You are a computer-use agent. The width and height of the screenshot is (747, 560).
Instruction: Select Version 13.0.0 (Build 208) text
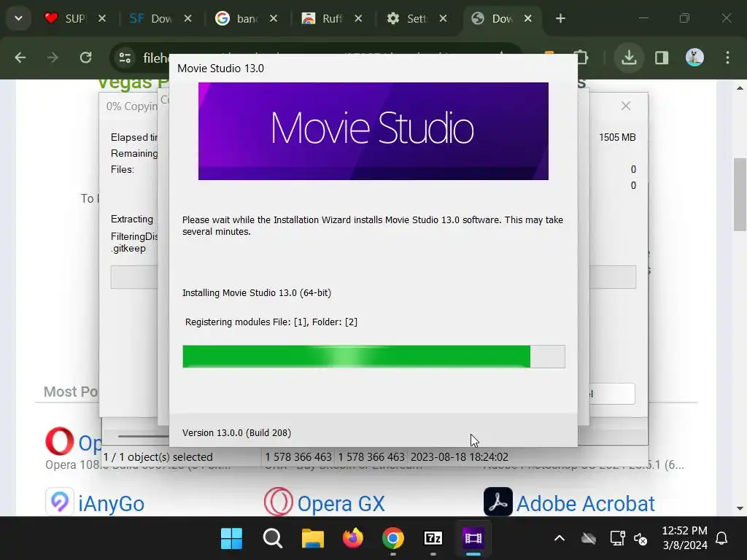click(236, 433)
